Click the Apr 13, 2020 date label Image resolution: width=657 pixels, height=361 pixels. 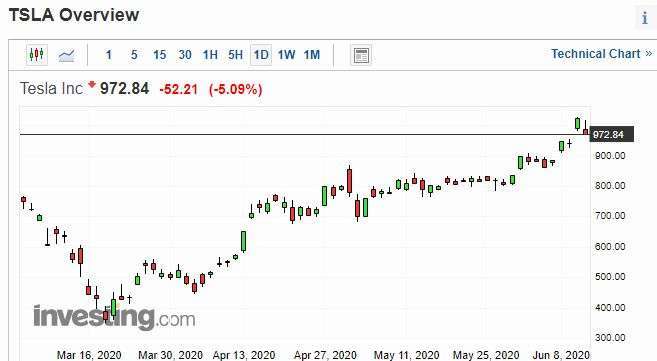[244, 355]
